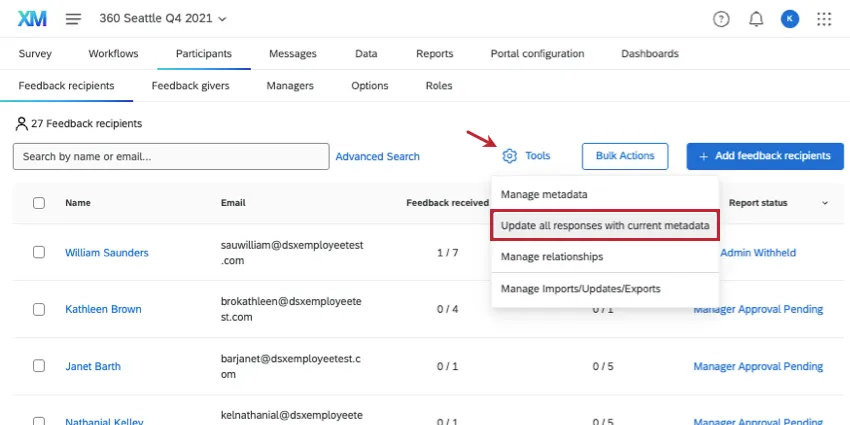Select the Feedback givers sub-tab
Image resolution: width=850 pixels, height=425 pixels.
[190, 86]
